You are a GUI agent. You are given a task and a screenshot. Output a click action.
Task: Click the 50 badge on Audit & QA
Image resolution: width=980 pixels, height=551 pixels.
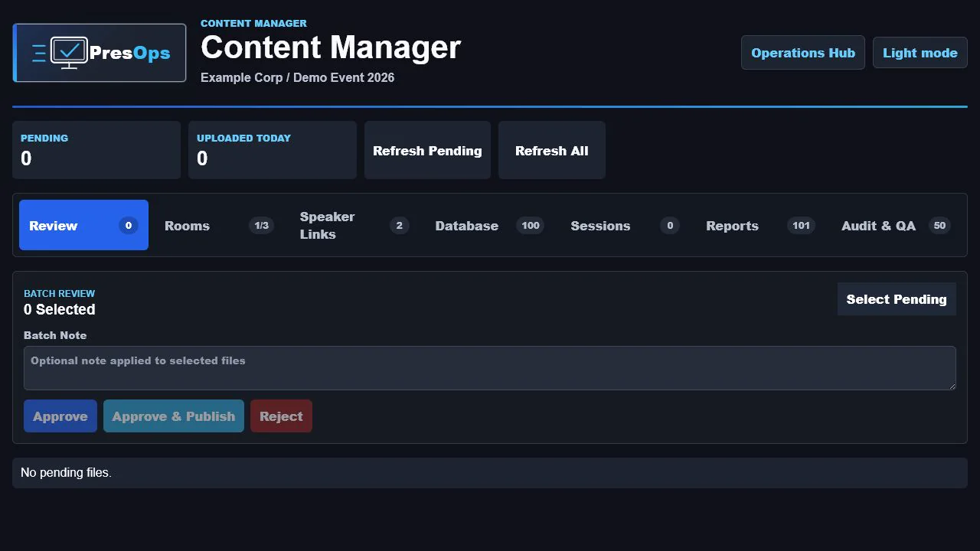[x=939, y=225]
